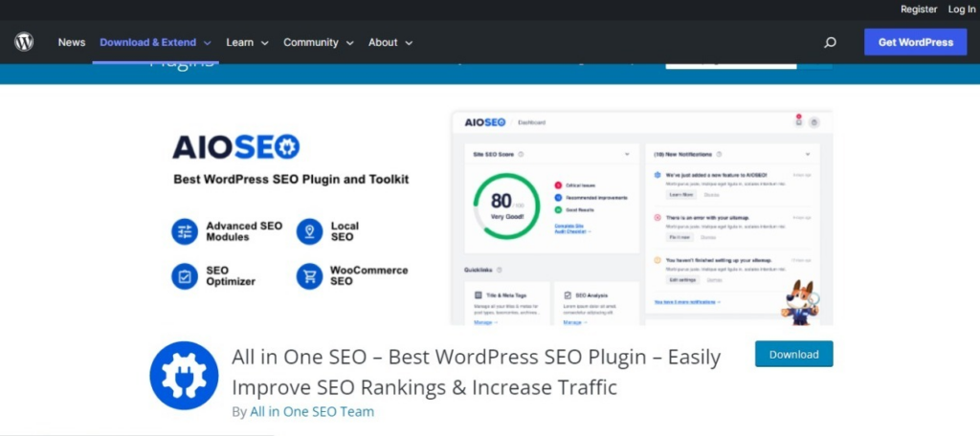Click the notification bell in AIOSEO dashboard

[798, 121]
